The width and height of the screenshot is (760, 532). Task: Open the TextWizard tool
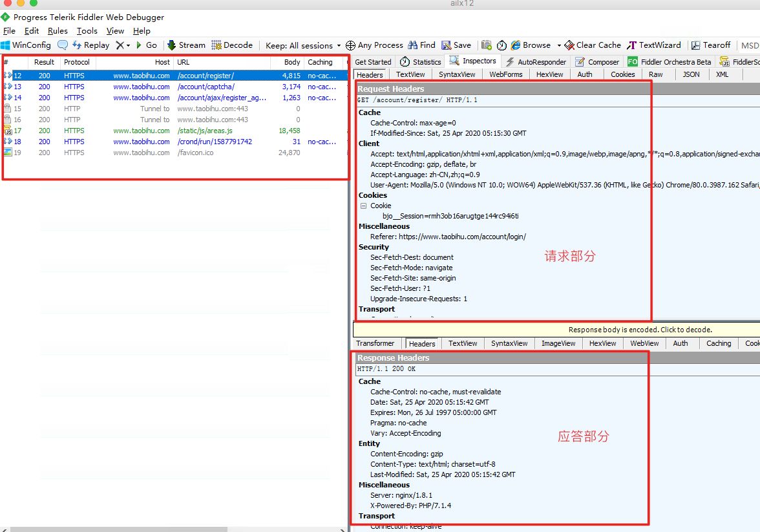[654, 45]
